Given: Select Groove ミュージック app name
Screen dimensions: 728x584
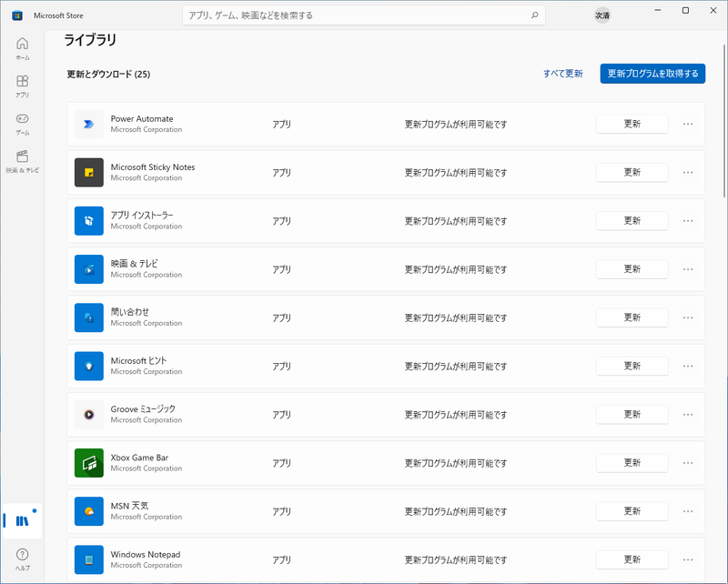Looking at the screenshot, I should point(143,409).
